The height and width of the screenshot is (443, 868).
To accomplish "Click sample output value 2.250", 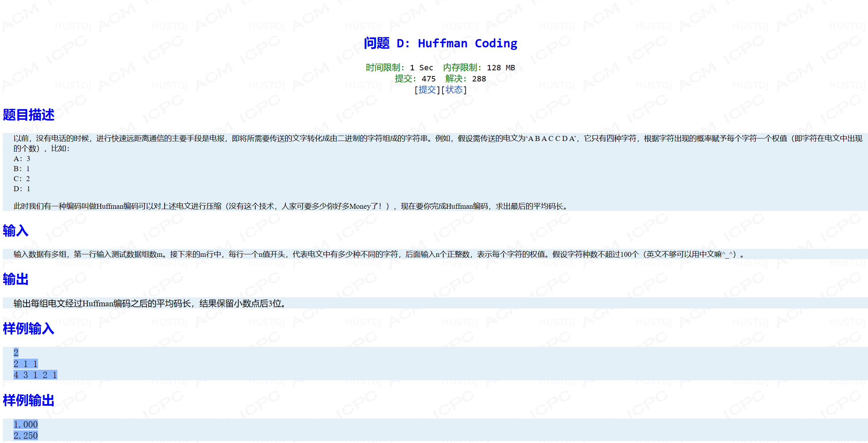I will pos(25,436).
